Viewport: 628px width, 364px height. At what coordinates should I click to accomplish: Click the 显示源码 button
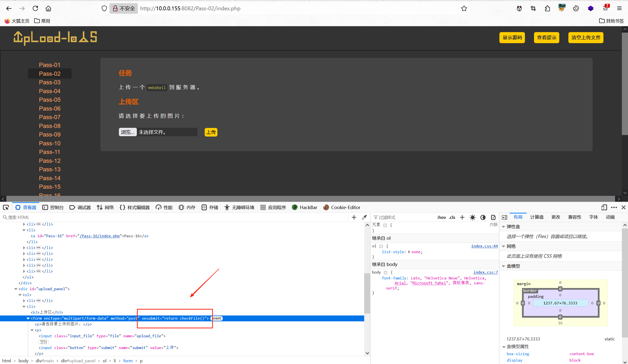pyautogui.click(x=512, y=38)
